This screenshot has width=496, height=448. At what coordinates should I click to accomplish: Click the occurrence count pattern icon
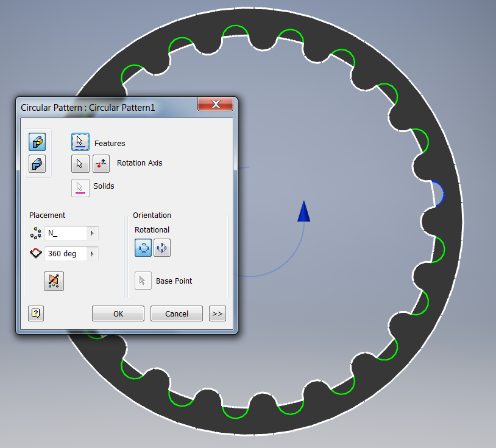pos(36,233)
